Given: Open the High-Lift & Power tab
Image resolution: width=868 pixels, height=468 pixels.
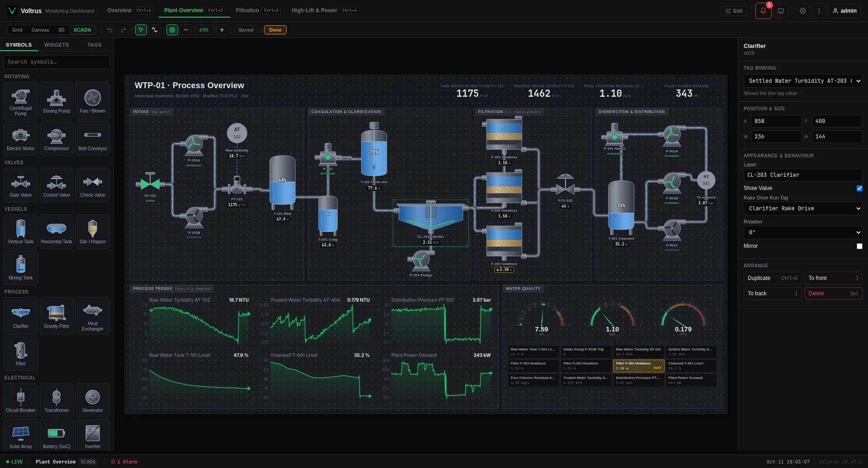Looking at the screenshot, I should tap(325, 10).
